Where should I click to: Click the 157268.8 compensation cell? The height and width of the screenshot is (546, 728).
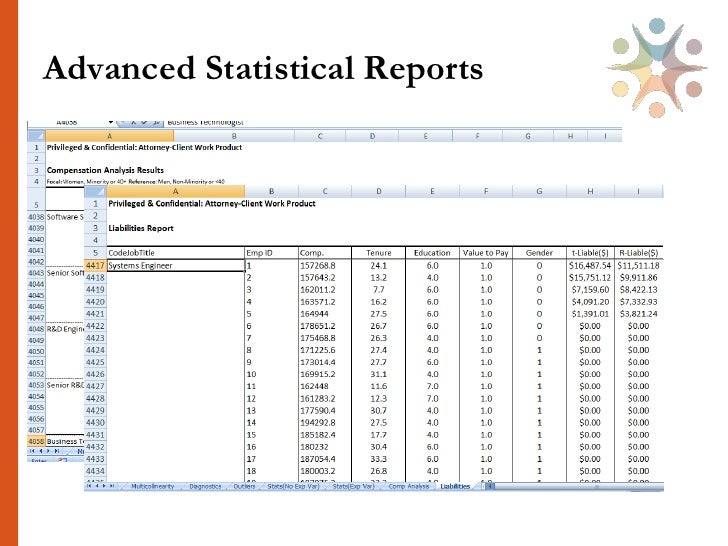tap(325, 266)
